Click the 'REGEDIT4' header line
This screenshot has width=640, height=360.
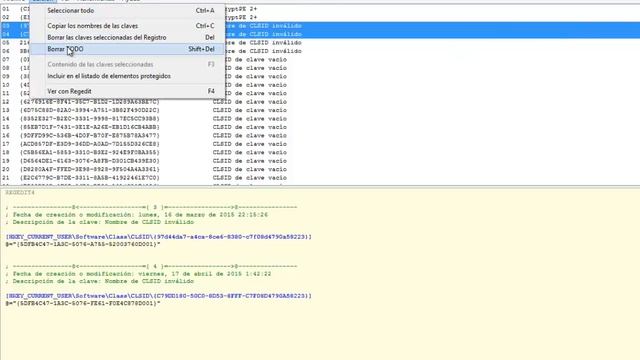[20, 192]
